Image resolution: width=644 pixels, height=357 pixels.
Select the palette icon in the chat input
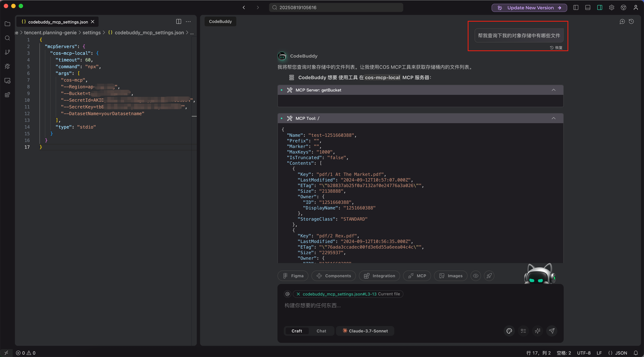[509, 331]
